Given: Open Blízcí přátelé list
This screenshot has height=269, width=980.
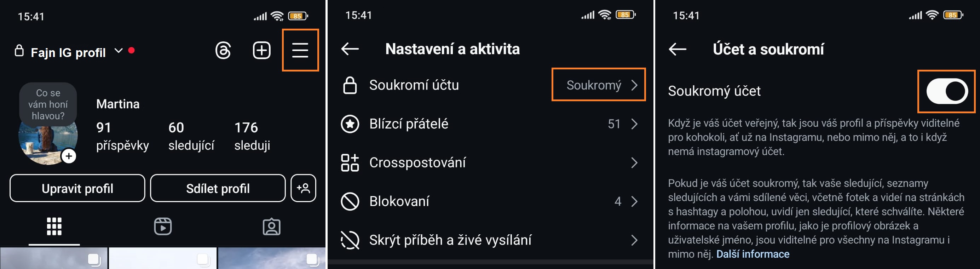Looking at the screenshot, I should pos(489,124).
